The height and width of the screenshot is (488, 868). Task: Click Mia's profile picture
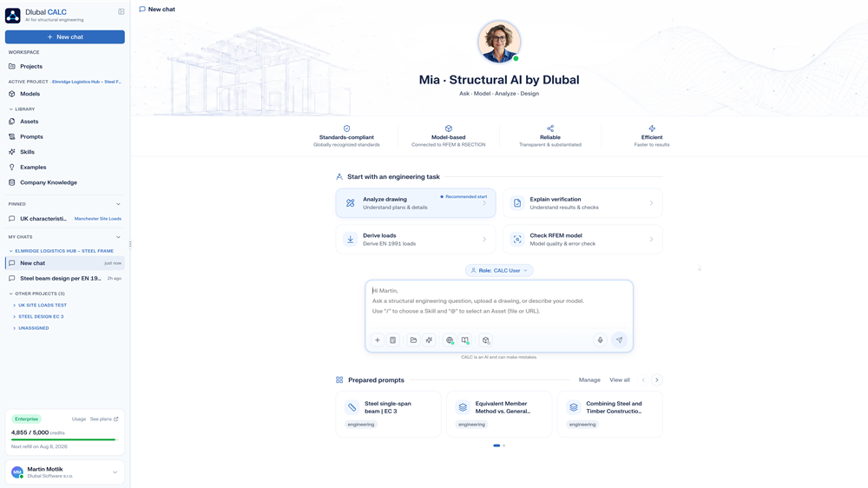coord(499,42)
